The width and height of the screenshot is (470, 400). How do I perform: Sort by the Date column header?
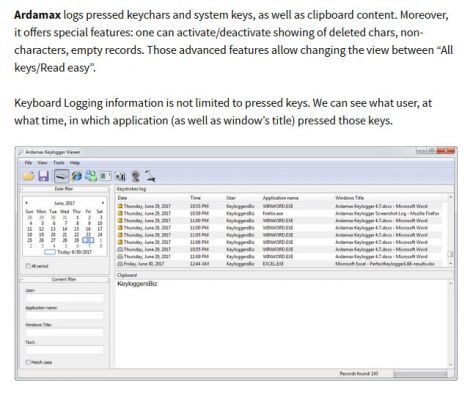(x=152, y=198)
